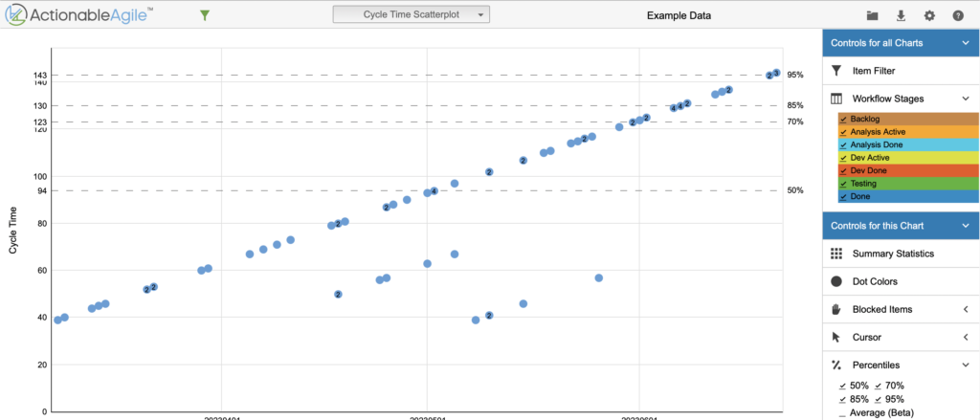The image size is (980, 420).
Task: Click the help question mark icon
Action: [958, 15]
